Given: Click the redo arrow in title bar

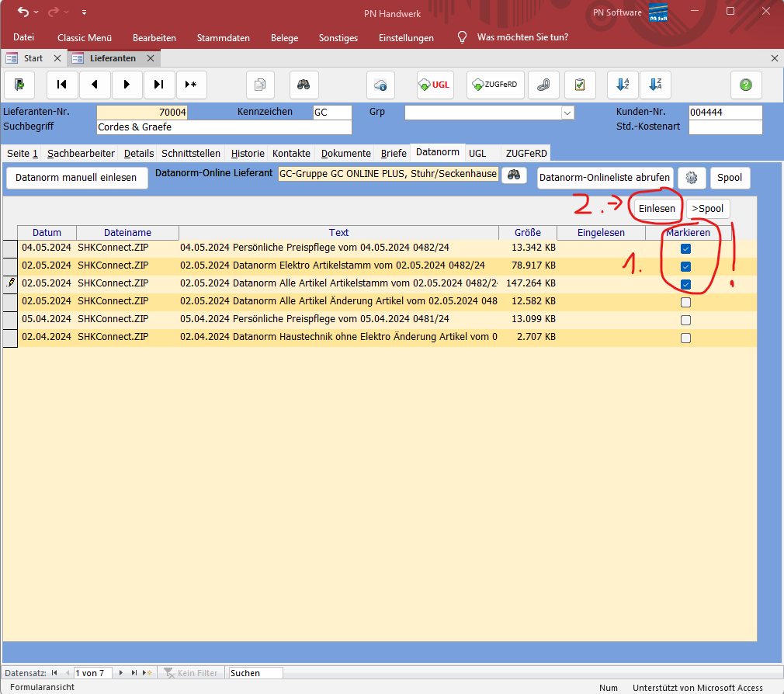Looking at the screenshot, I should point(53,12).
